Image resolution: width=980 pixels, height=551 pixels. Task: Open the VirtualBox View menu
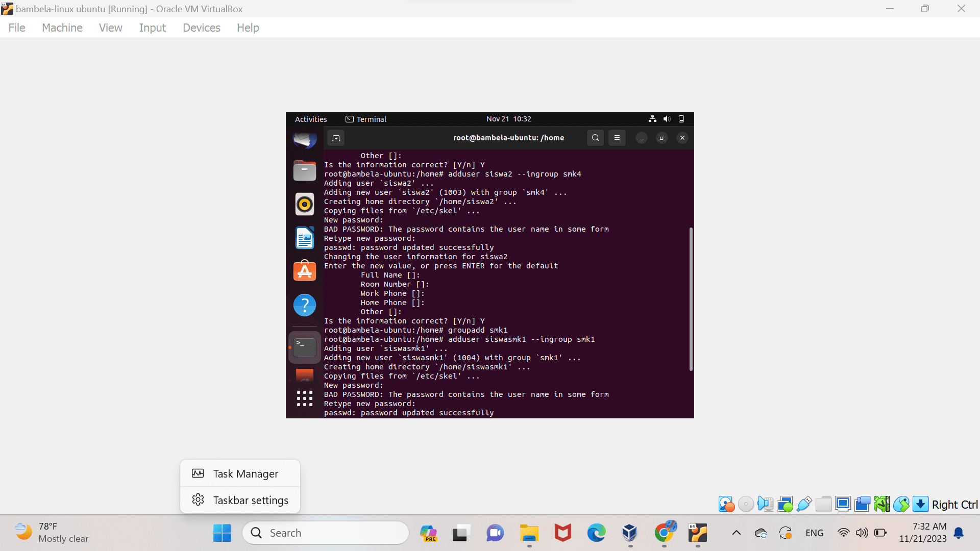tap(110, 28)
